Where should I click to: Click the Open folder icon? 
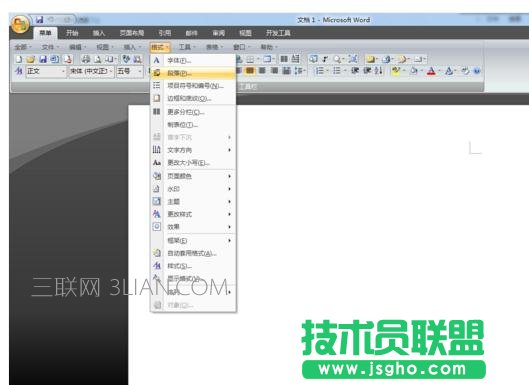pyautogui.click(x=31, y=59)
